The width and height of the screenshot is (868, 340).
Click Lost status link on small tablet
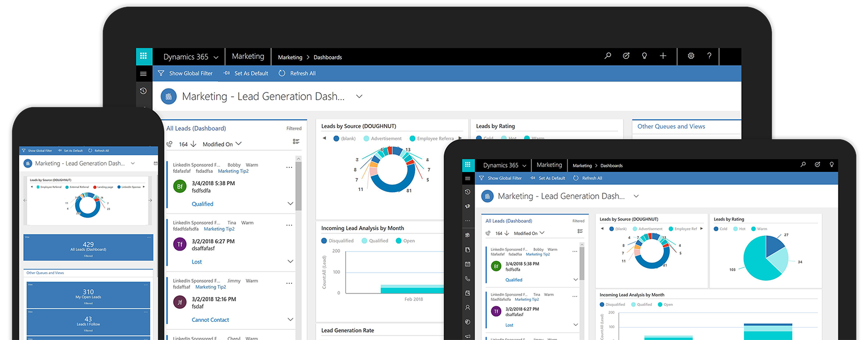(509, 325)
